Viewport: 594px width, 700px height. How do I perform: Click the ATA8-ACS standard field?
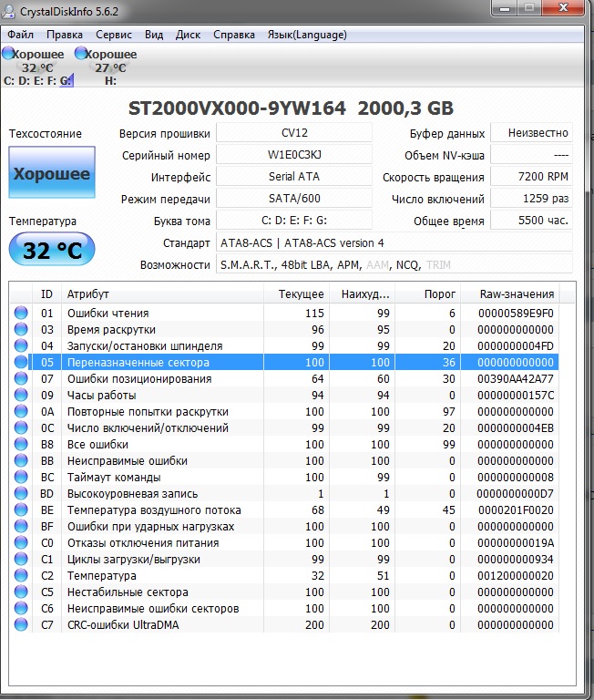click(x=394, y=242)
